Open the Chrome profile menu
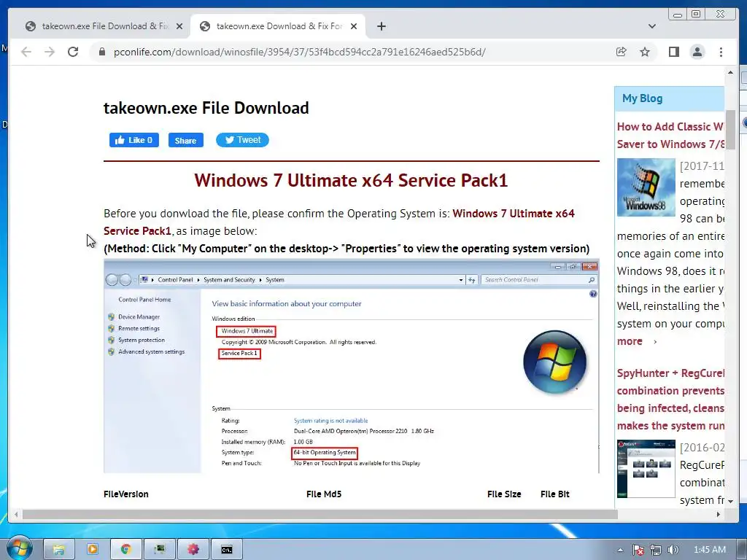This screenshot has height=560, width=747. (697, 52)
